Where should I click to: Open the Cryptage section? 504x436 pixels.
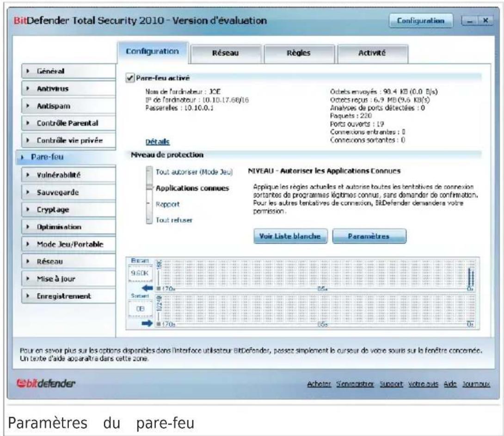coord(68,209)
